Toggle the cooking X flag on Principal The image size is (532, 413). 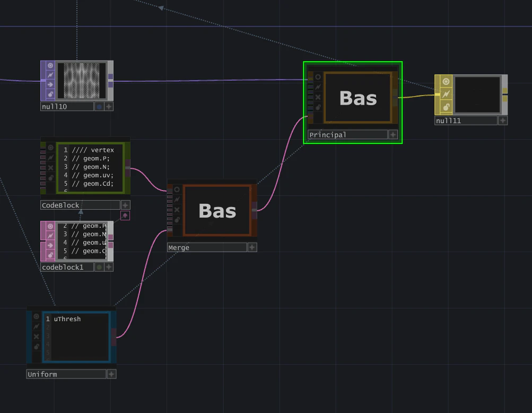coord(318,97)
